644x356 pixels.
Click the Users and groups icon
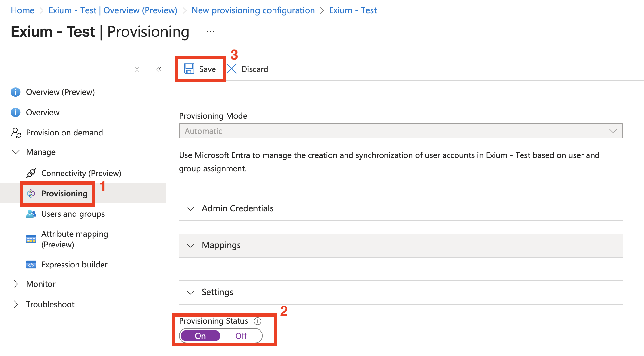31,214
